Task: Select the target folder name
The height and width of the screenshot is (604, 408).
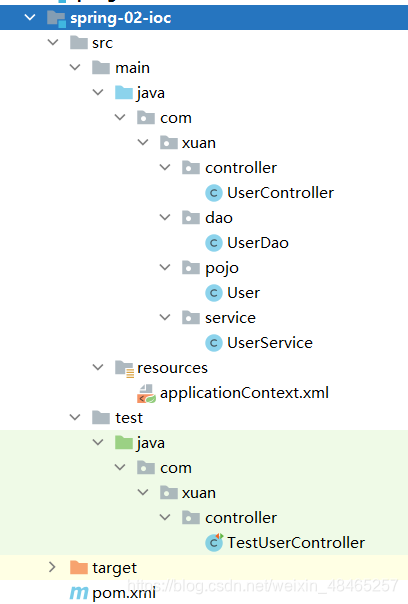Action: pyautogui.click(x=114, y=568)
